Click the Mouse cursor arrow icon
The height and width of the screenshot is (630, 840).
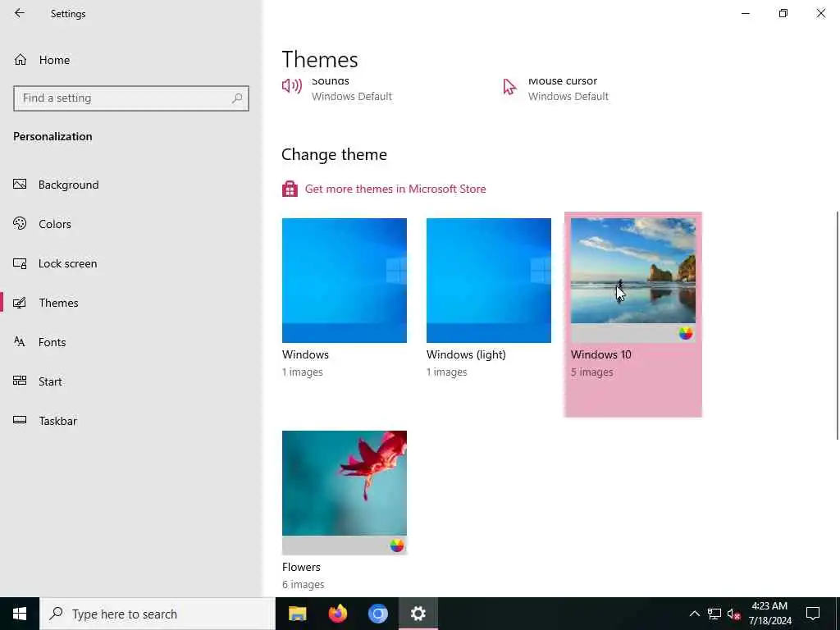point(509,86)
